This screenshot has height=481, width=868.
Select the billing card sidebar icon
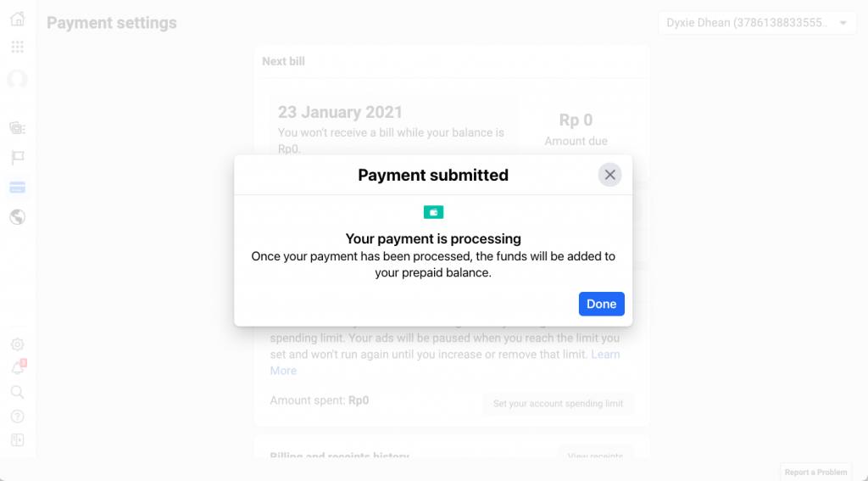tap(17, 187)
